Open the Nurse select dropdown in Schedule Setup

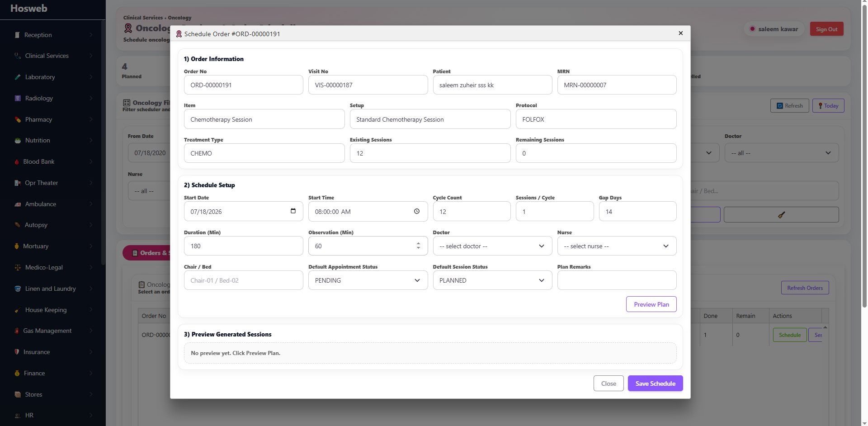(617, 246)
